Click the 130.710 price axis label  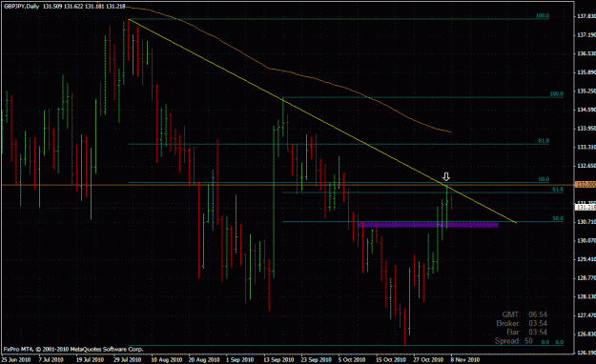[x=586, y=222]
